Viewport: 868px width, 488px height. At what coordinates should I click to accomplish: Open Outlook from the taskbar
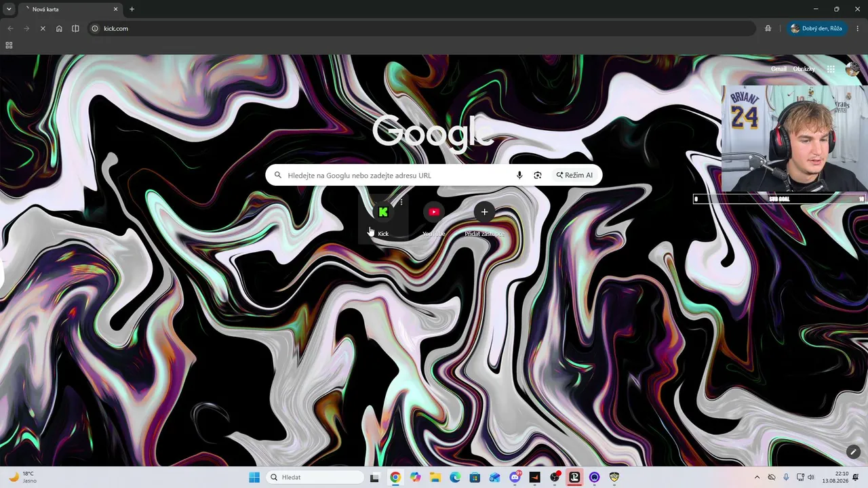[495, 477]
